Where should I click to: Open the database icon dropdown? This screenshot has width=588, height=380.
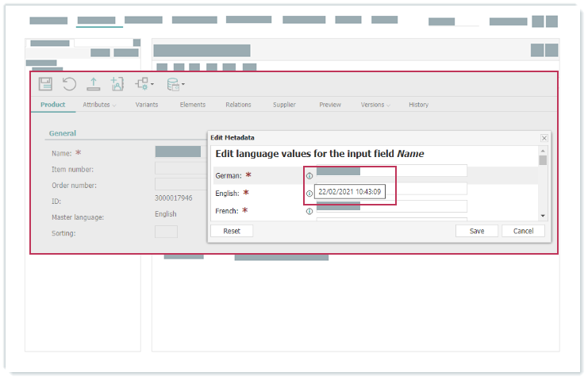point(175,84)
